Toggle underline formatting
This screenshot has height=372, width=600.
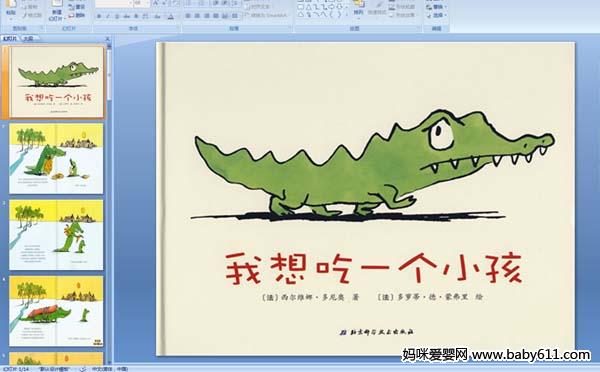coord(117,16)
